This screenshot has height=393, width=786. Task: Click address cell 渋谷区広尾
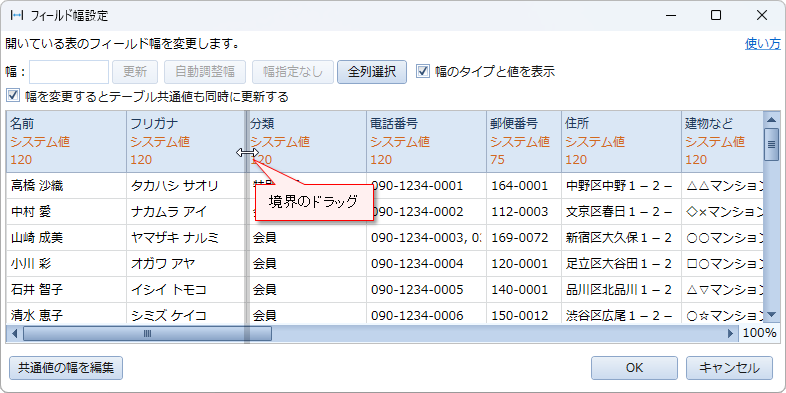pyautogui.click(x=622, y=313)
